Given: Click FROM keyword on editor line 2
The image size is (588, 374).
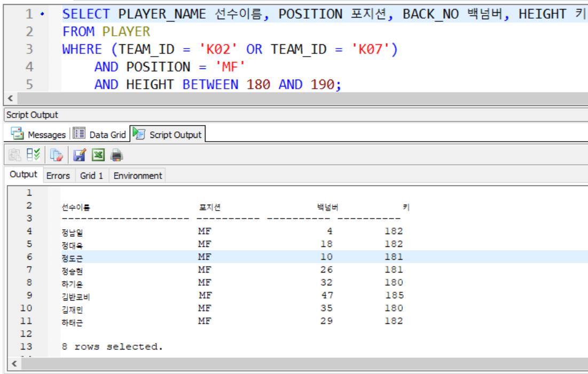Looking at the screenshot, I should [x=79, y=32].
